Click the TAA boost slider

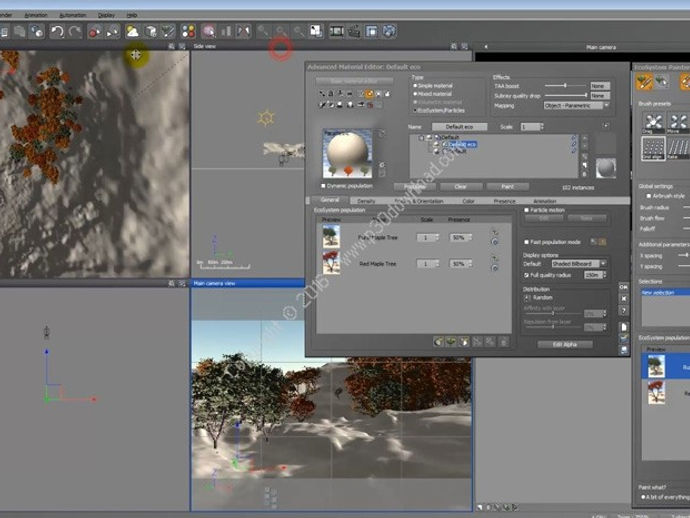point(566,86)
